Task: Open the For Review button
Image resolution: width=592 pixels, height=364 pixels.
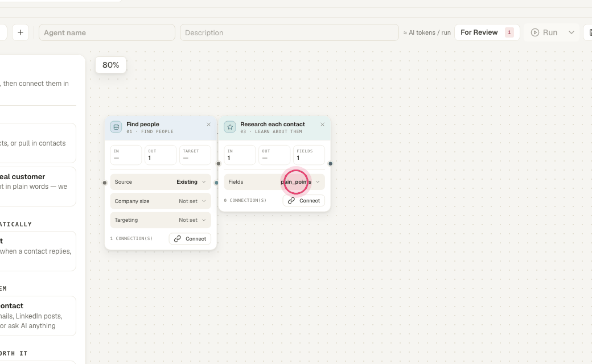Action: pyautogui.click(x=487, y=32)
